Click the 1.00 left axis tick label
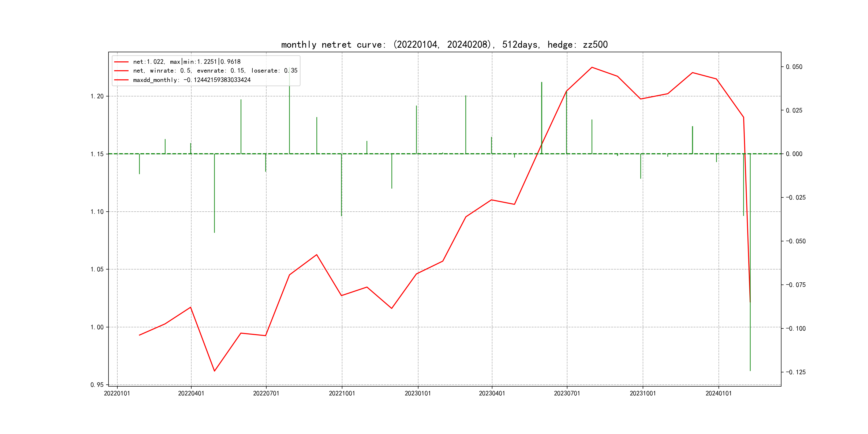This screenshot has height=434, width=868. pyautogui.click(x=97, y=327)
